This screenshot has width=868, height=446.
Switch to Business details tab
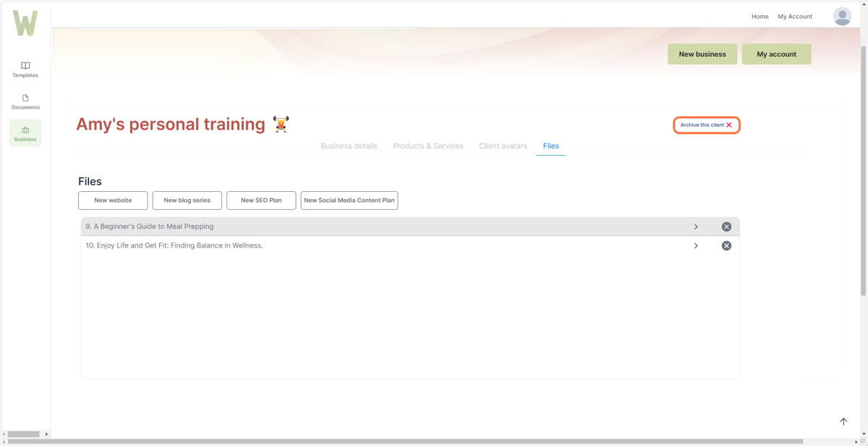[349, 146]
